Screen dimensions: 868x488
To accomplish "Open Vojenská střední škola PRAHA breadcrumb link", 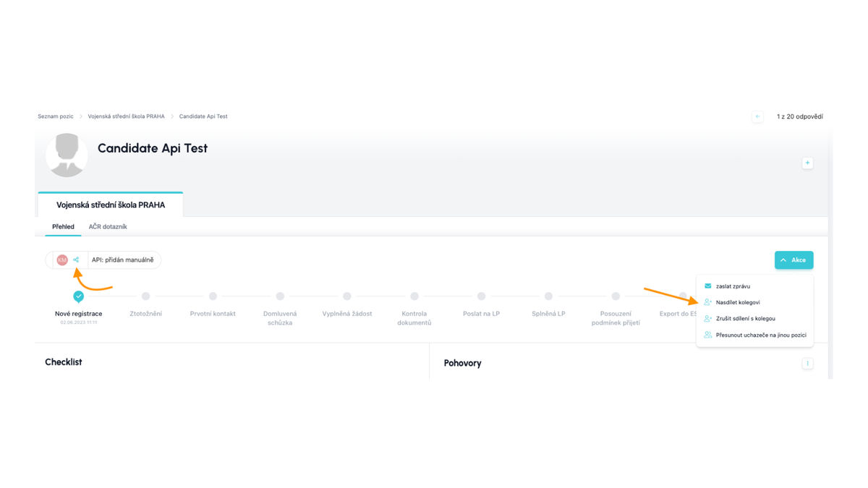I will (x=126, y=116).
